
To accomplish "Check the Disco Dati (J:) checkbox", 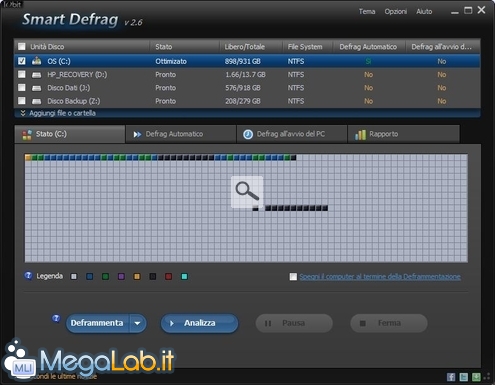I will [x=22, y=87].
